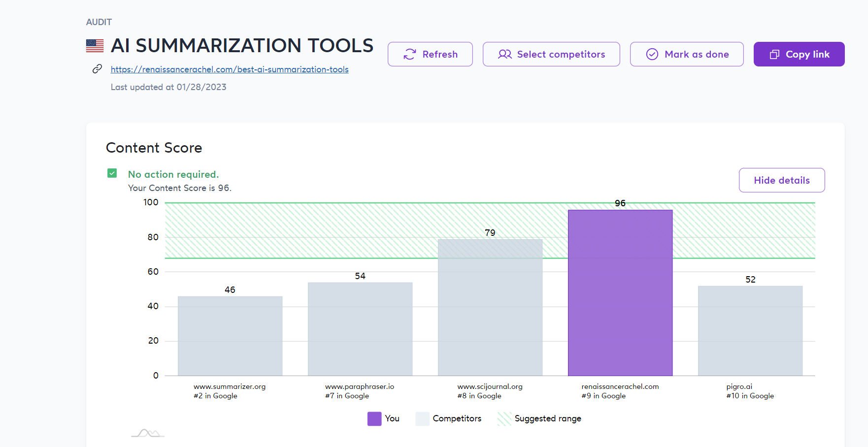Viewport: 868px width, 447px height.
Task: Click the #7 in Google rank text
Action: click(347, 396)
